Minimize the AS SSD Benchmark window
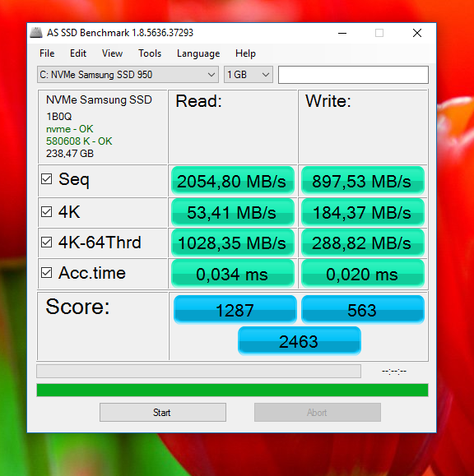474x476 pixels. [342, 33]
